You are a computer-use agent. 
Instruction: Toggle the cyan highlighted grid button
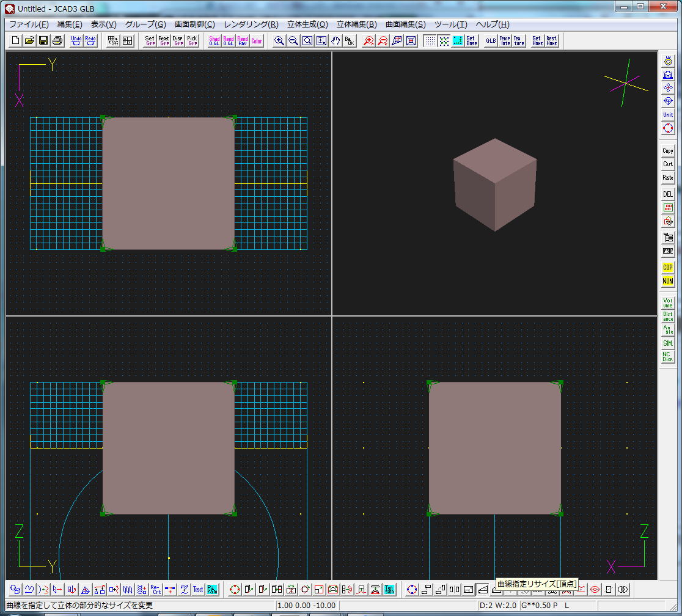click(x=458, y=40)
